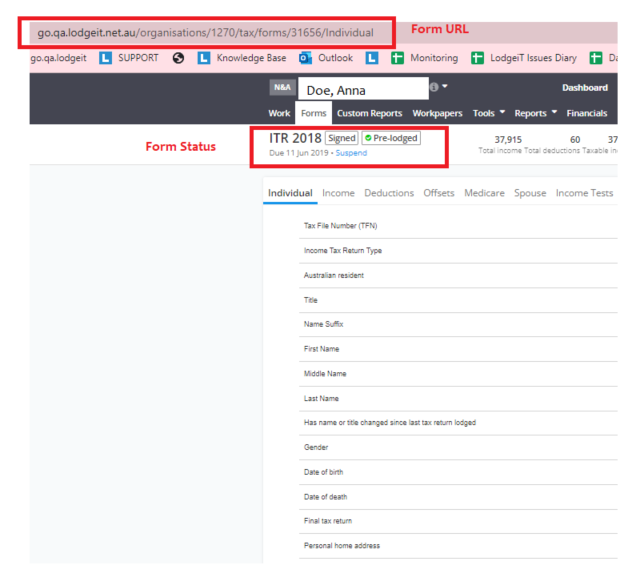Image resolution: width=638 pixels, height=588 pixels.
Task: Click the Personal home address row
Action: point(458,546)
